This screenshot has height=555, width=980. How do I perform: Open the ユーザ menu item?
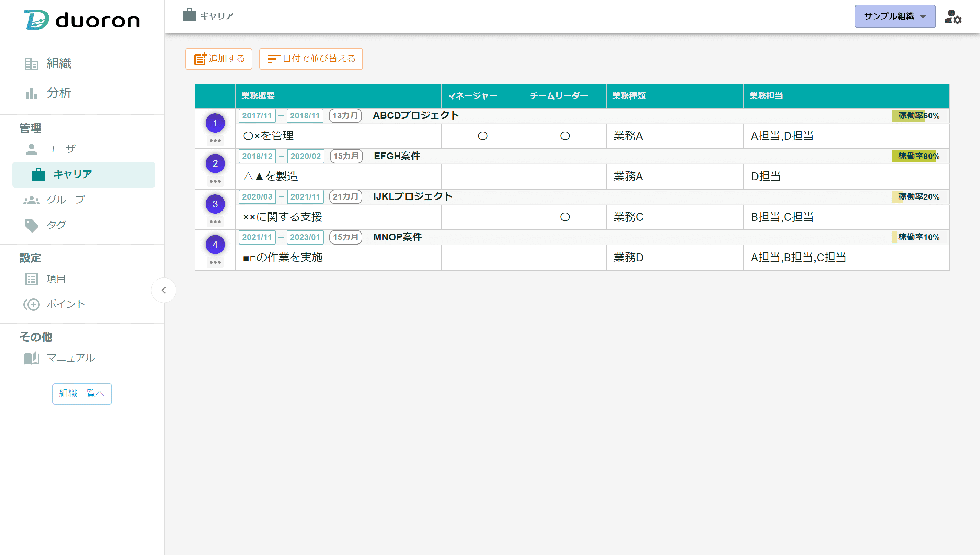click(x=61, y=149)
